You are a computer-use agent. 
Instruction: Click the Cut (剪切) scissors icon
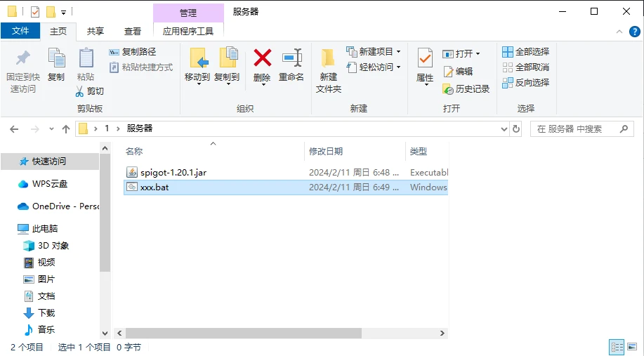(x=79, y=91)
